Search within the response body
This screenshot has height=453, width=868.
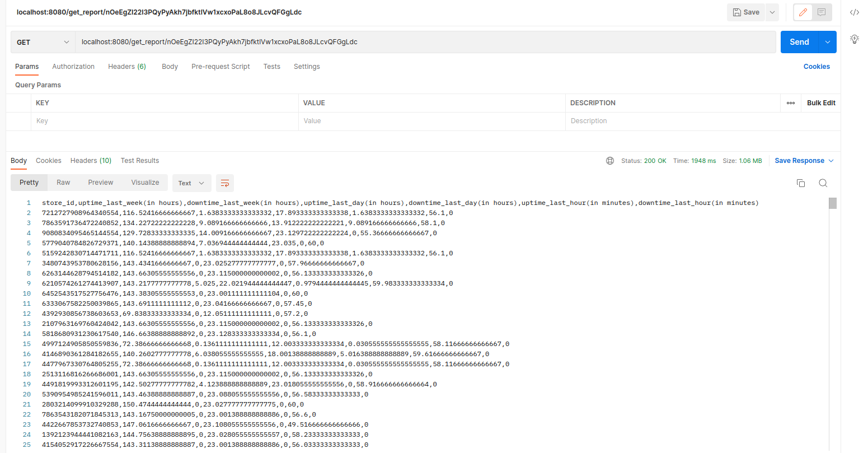pos(823,183)
